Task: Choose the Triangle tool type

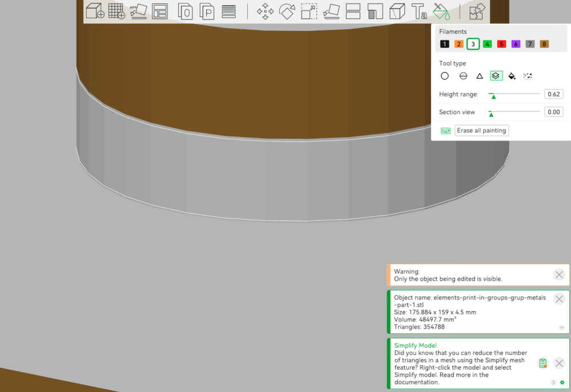Action: 480,76
